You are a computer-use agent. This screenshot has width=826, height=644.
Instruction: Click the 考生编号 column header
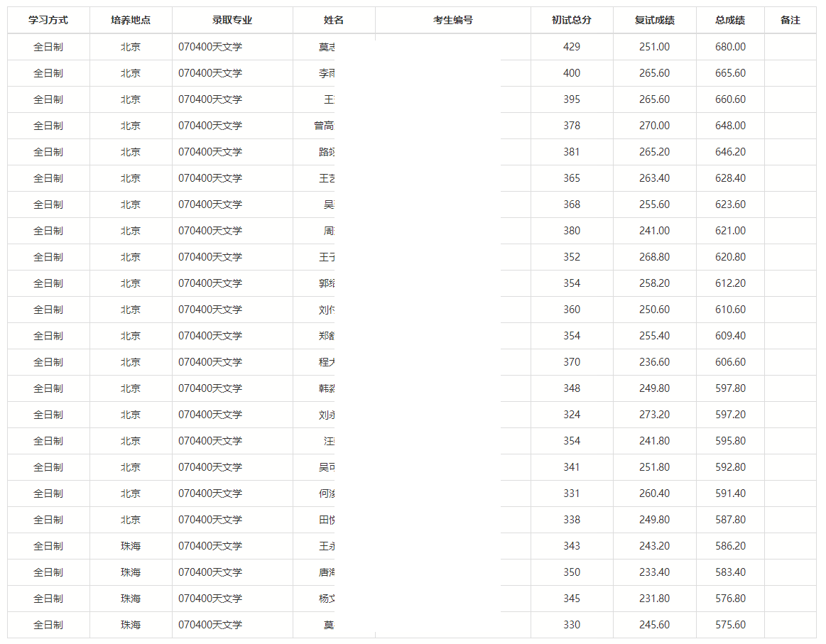click(x=452, y=20)
